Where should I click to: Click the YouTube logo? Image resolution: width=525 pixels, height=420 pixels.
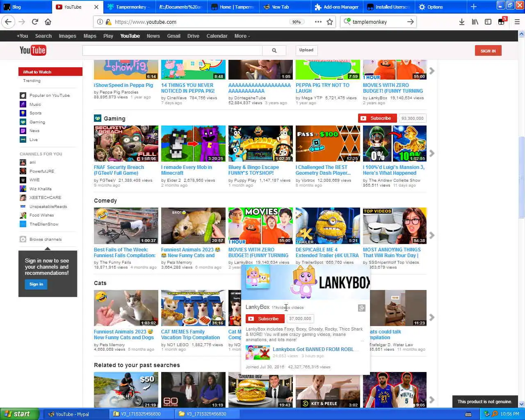click(x=33, y=50)
